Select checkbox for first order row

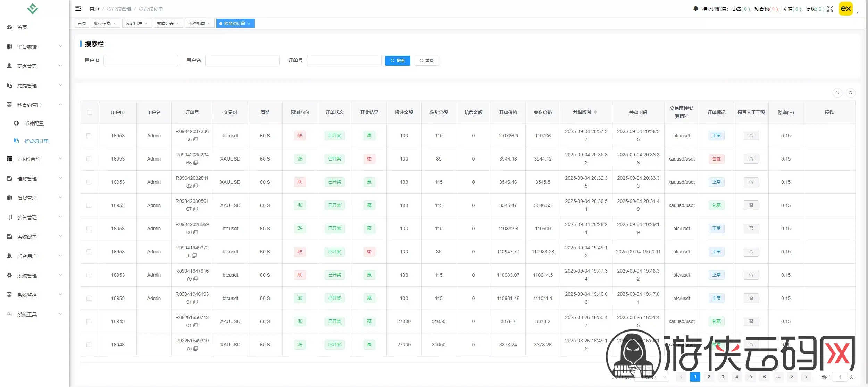(89, 136)
